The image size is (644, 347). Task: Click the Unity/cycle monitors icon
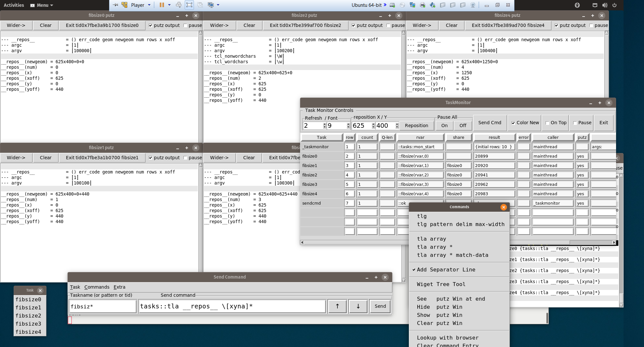211,5
